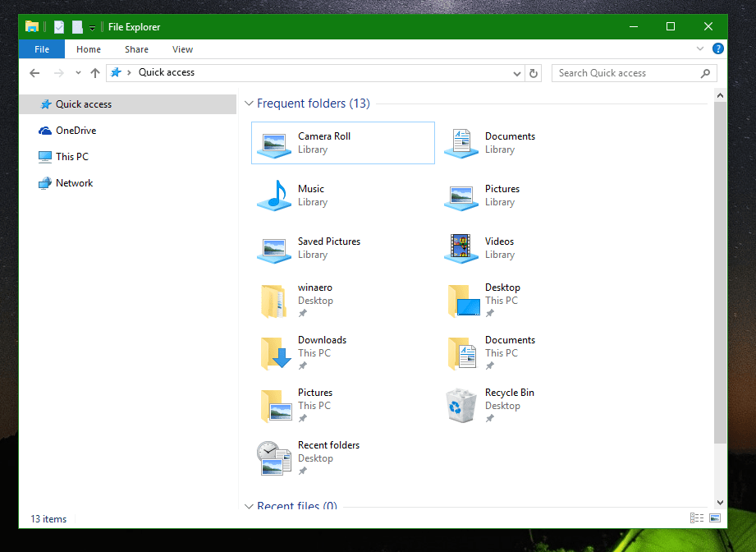The image size is (756, 552).
Task: Click the OneDrive item in the navigation pane
Action: pos(73,130)
